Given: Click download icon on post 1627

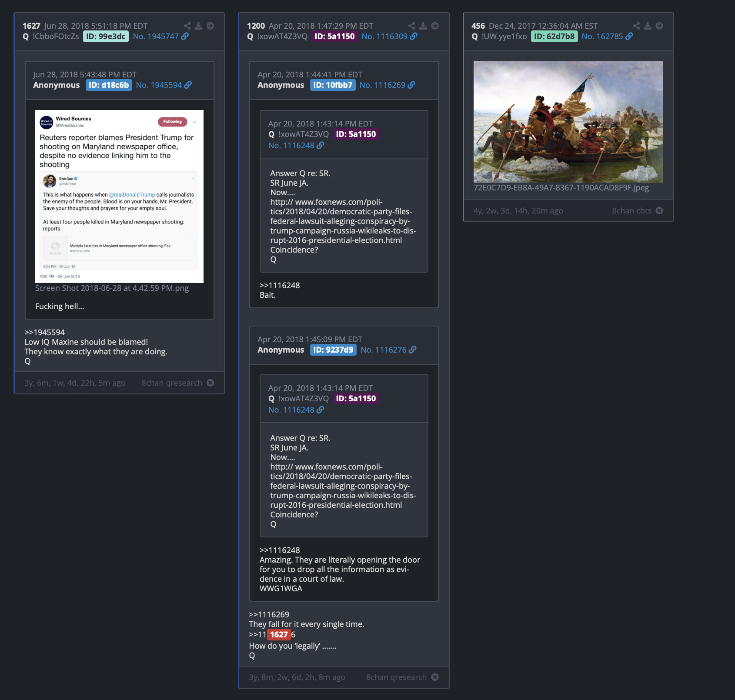Looking at the screenshot, I should pyautogui.click(x=199, y=26).
